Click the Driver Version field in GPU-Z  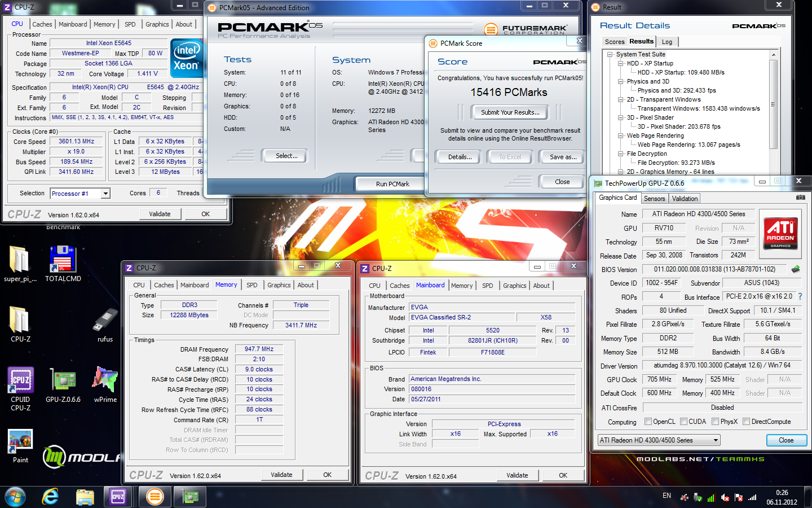(722, 365)
